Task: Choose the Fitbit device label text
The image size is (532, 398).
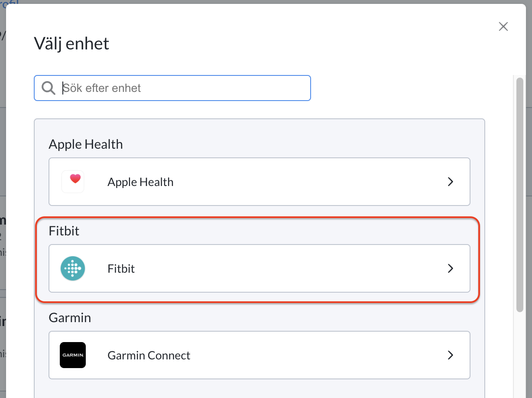Action: click(121, 269)
